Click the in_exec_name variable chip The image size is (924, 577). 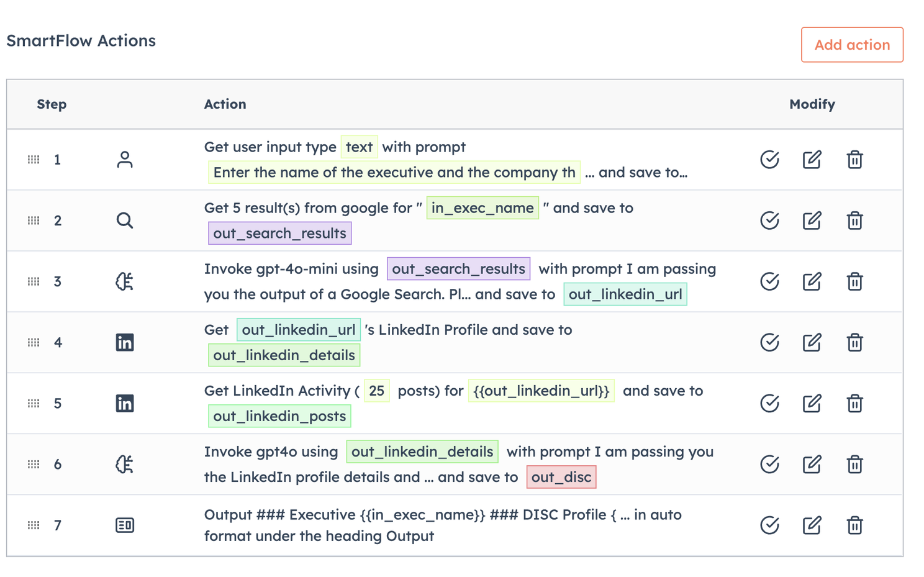482,208
